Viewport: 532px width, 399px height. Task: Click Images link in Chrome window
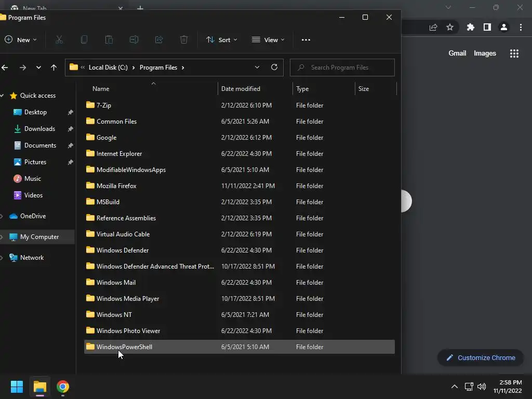coord(485,54)
